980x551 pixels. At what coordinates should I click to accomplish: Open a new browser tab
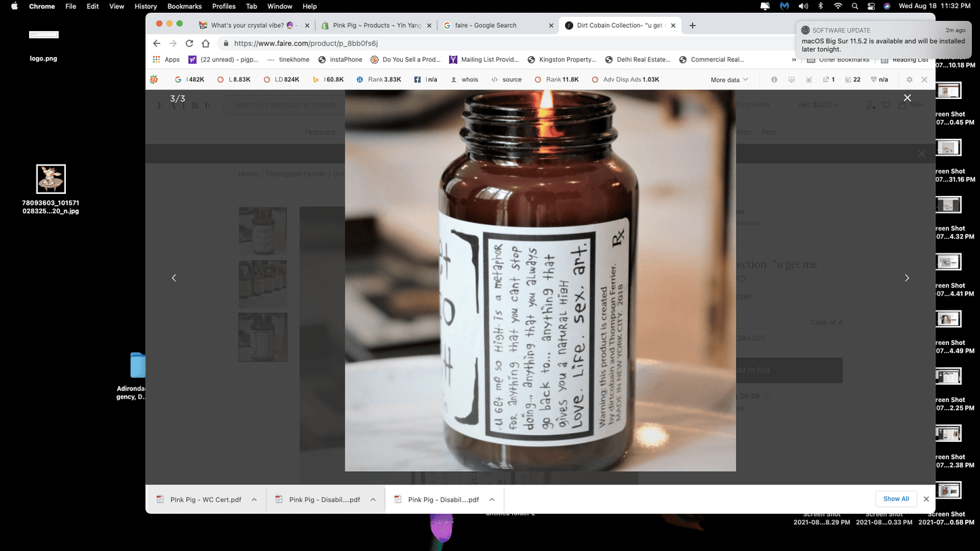[x=692, y=26]
